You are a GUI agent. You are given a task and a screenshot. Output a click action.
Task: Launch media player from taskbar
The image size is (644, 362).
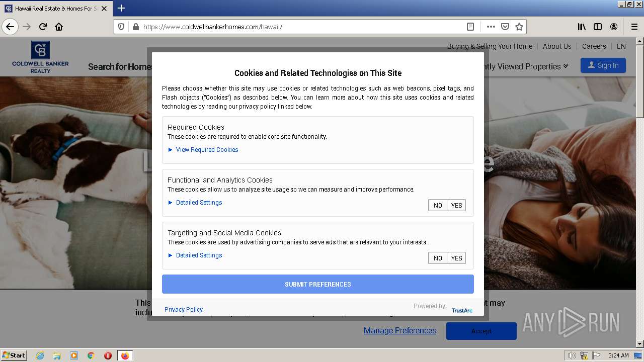(74, 355)
